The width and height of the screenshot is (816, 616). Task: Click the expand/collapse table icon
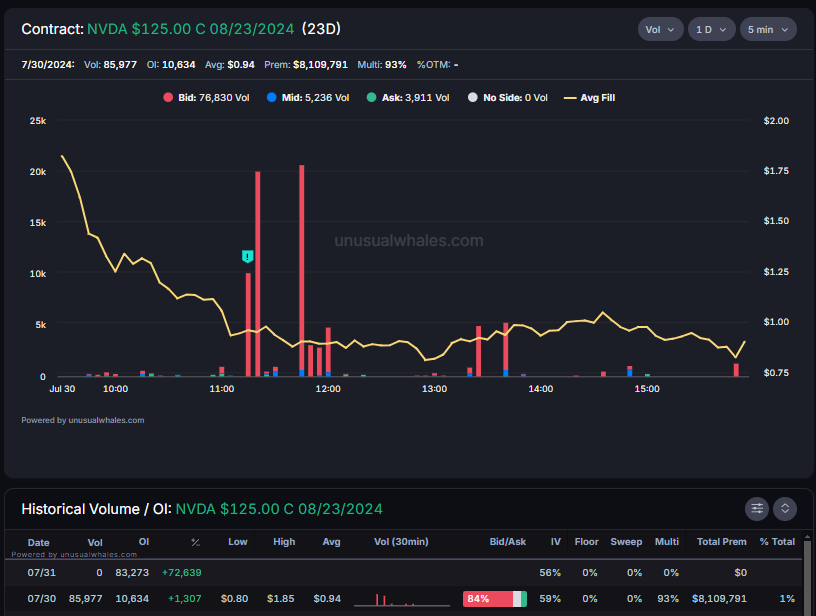click(785, 508)
